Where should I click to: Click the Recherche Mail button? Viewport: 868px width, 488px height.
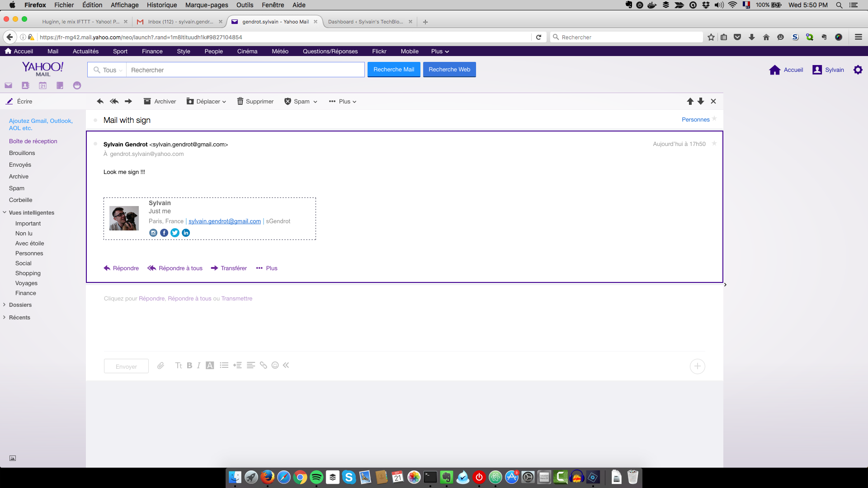tap(394, 70)
